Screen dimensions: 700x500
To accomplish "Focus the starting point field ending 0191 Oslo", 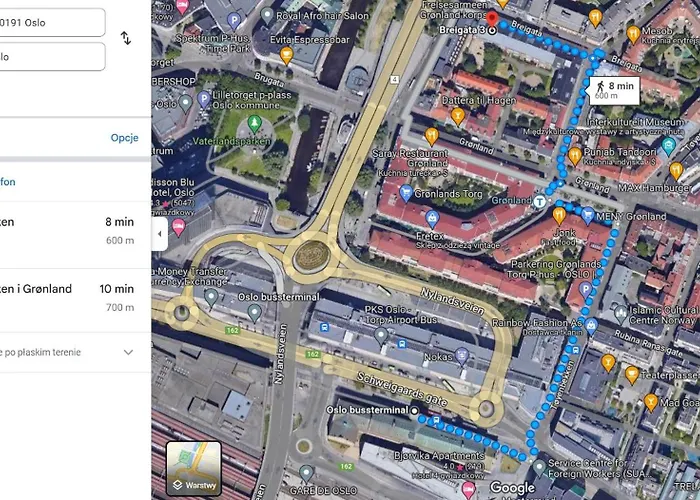I will pos(52,22).
